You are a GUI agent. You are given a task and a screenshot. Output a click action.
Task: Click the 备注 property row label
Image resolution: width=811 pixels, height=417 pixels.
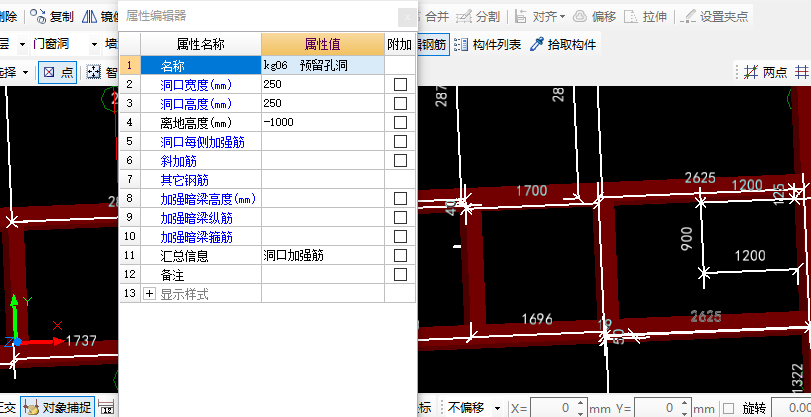(172, 275)
